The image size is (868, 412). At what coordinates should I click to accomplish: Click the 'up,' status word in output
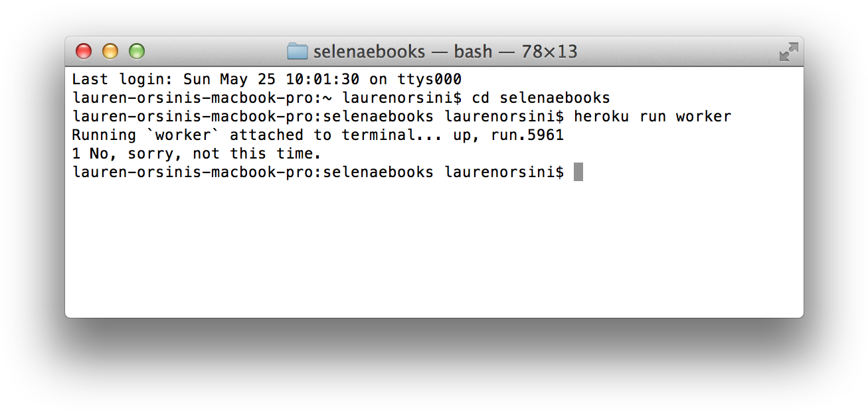[466, 135]
